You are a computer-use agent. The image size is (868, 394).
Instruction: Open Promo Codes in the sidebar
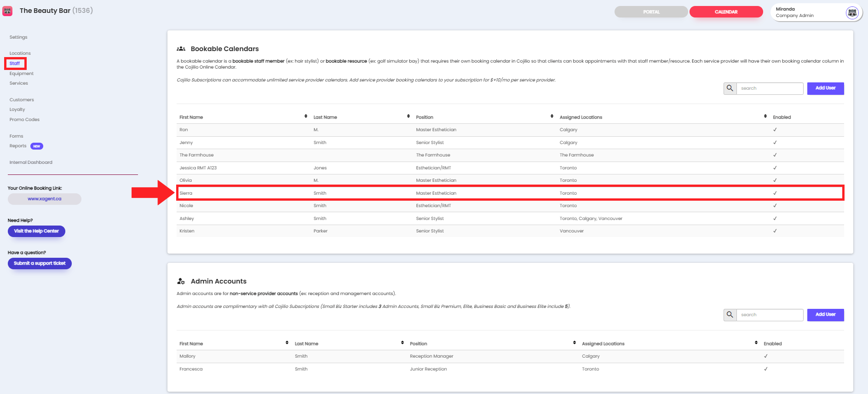24,120
